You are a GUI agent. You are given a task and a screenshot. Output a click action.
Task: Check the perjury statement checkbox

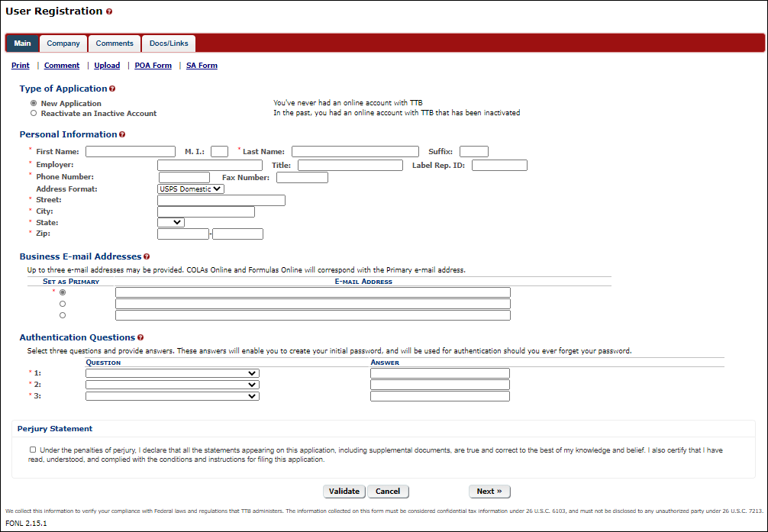[33, 450]
